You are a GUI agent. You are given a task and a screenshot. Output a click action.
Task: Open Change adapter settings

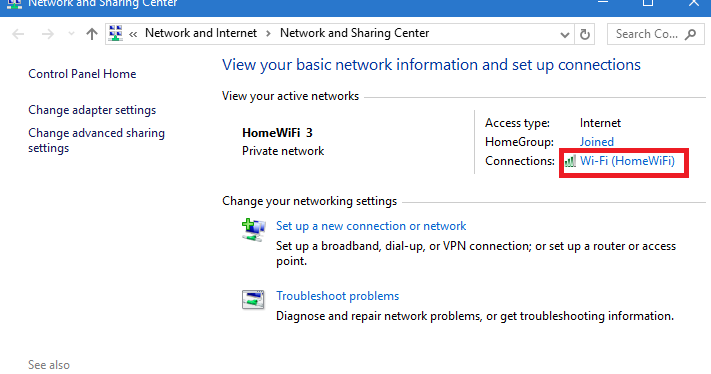(x=92, y=110)
